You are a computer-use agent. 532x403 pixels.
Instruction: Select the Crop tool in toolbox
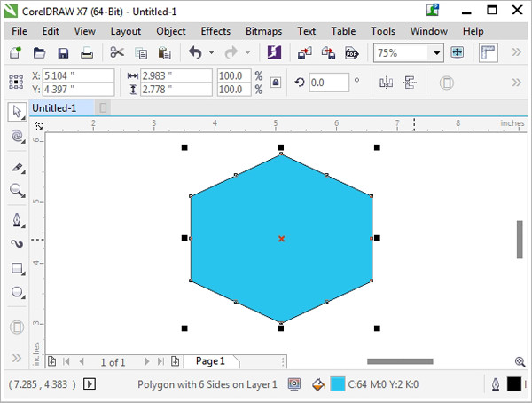pyautogui.click(x=17, y=167)
